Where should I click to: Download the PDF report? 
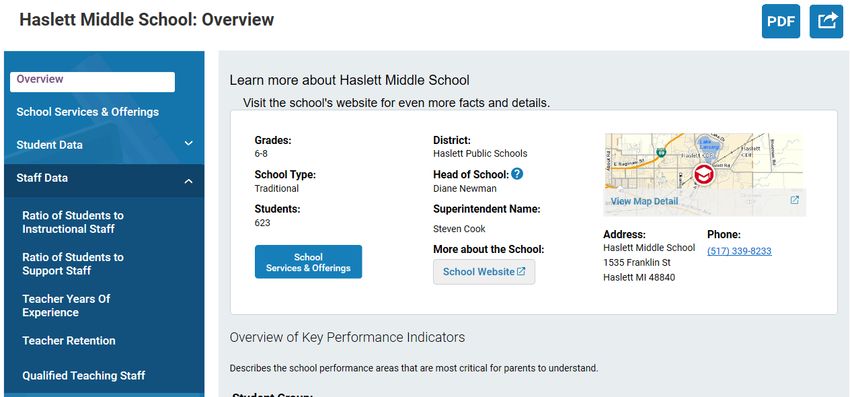(781, 21)
